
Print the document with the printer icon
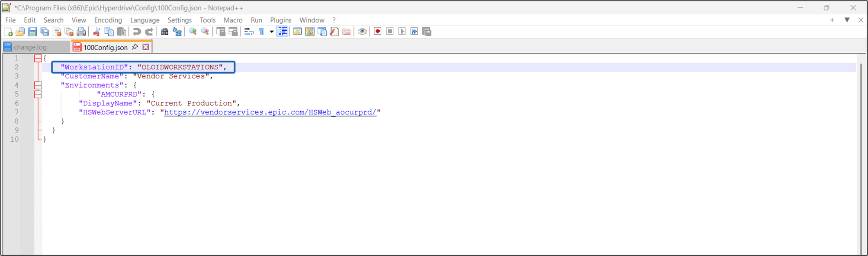tap(81, 32)
